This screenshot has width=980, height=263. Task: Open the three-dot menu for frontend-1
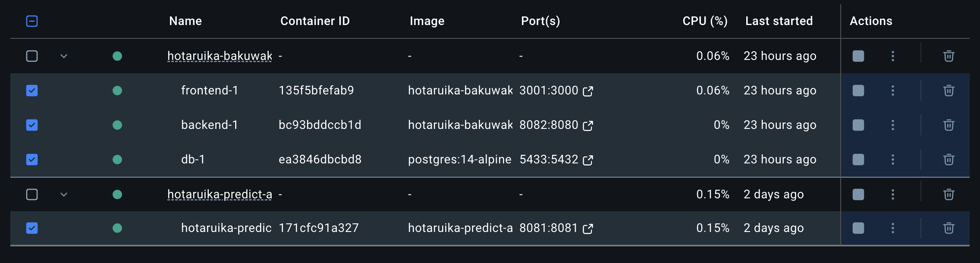click(x=893, y=91)
